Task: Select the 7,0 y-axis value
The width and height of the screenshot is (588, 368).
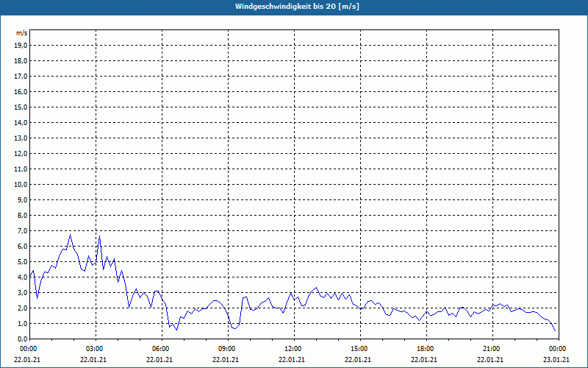Action: click(x=23, y=230)
